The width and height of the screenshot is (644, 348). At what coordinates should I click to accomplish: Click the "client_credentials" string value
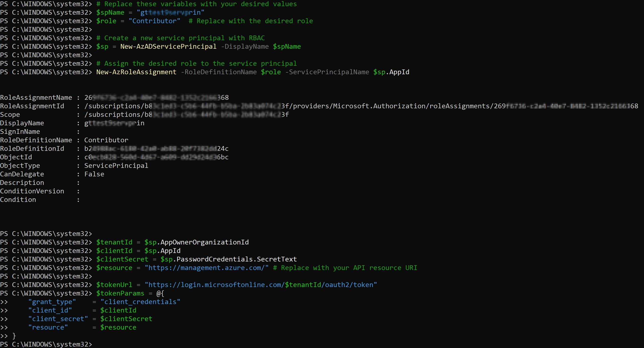pos(140,302)
